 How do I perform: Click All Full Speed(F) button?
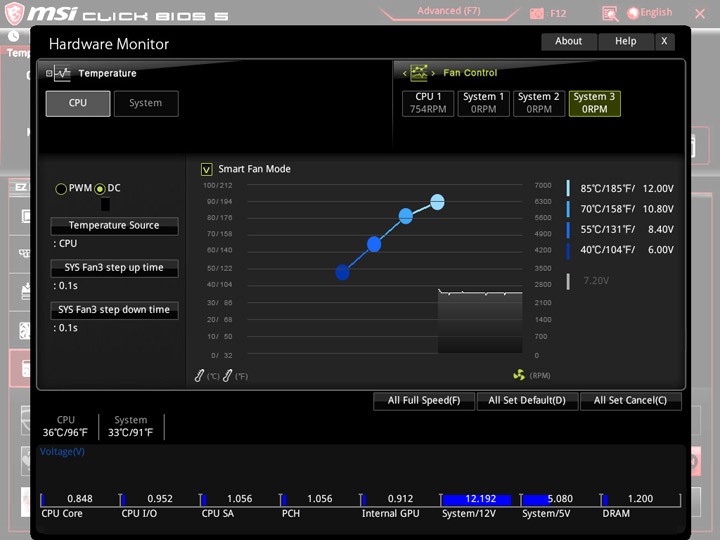click(424, 400)
